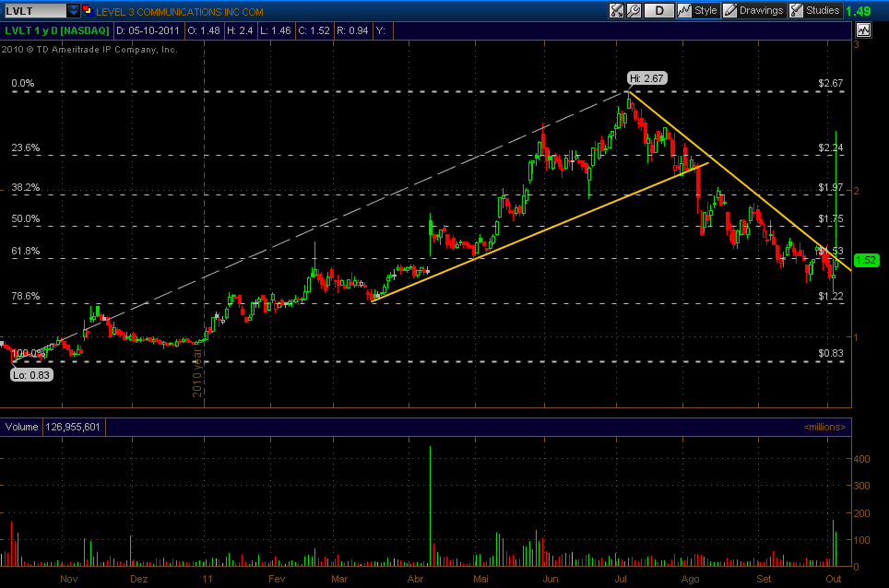The height and width of the screenshot is (588, 889).
Task: Click the $1.75 Fibonacci price label
Action: click(831, 218)
